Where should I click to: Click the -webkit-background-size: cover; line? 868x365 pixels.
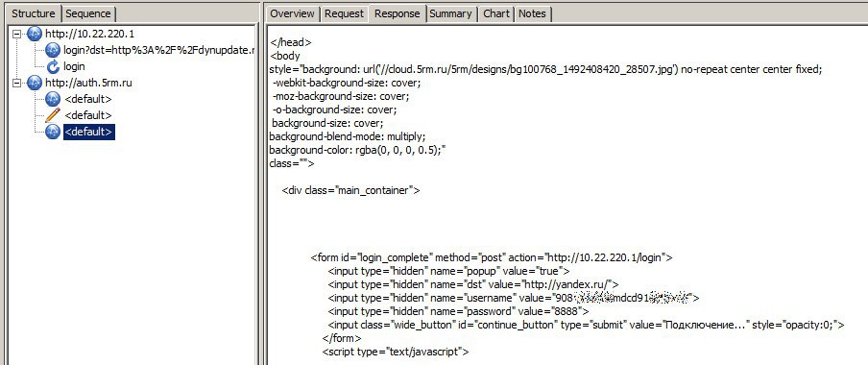tap(347, 83)
